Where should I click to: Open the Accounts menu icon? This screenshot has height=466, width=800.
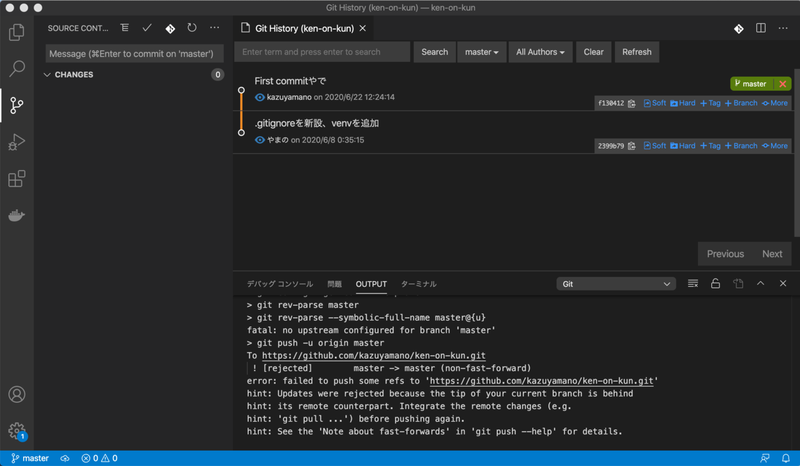click(x=16, y=394)
